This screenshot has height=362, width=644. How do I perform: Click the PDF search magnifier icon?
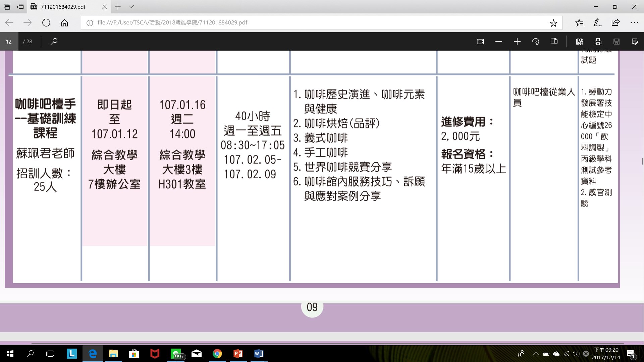click(54, 41)
